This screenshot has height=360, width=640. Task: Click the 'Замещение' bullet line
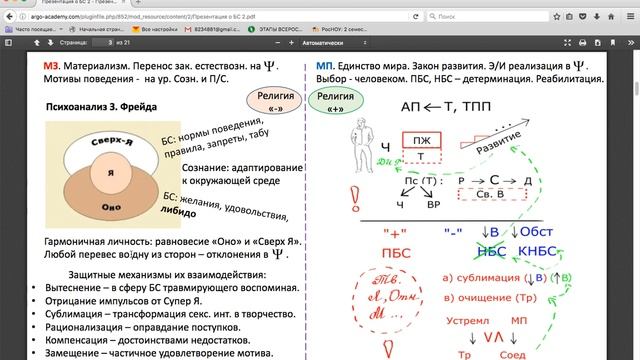coord(159,353)
